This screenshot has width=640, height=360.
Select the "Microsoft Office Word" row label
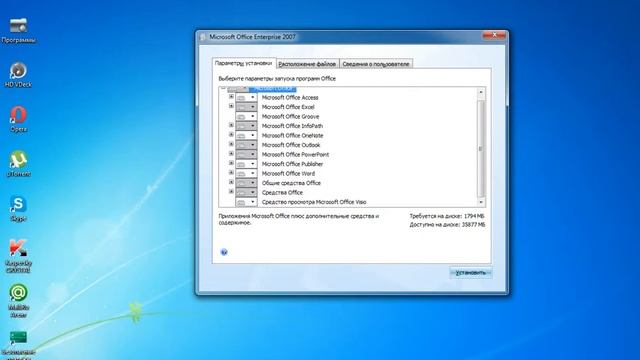[x=288, y=173]
